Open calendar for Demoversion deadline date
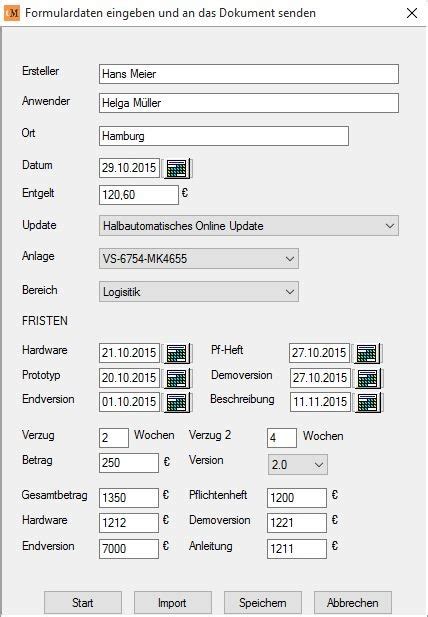The width and height of the screenshot is (428, 617). 367,378
